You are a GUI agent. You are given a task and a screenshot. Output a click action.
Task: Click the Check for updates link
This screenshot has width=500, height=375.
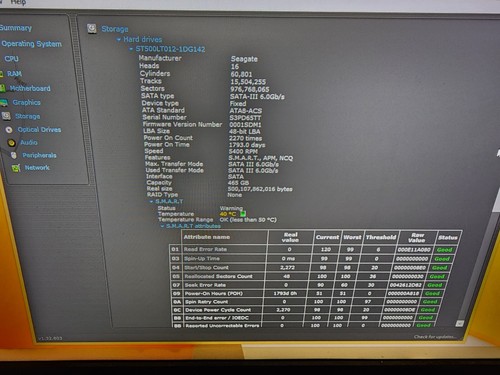(435, 337)
